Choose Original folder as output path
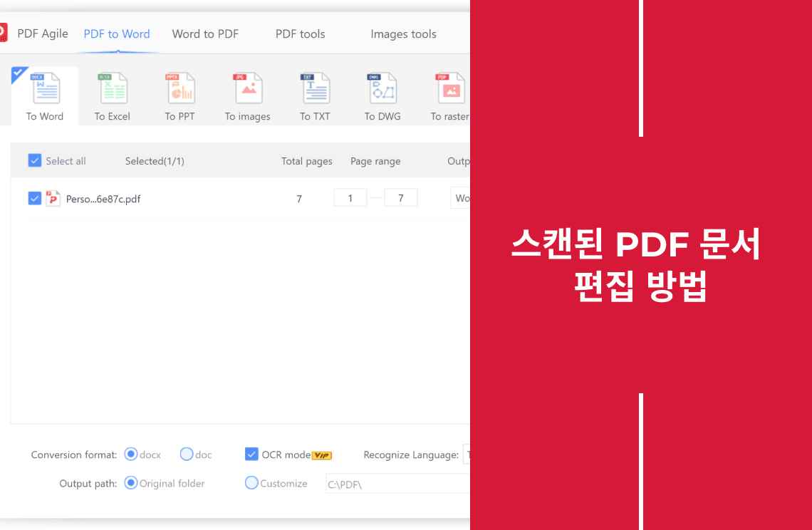812x530 pixels. 130,483
